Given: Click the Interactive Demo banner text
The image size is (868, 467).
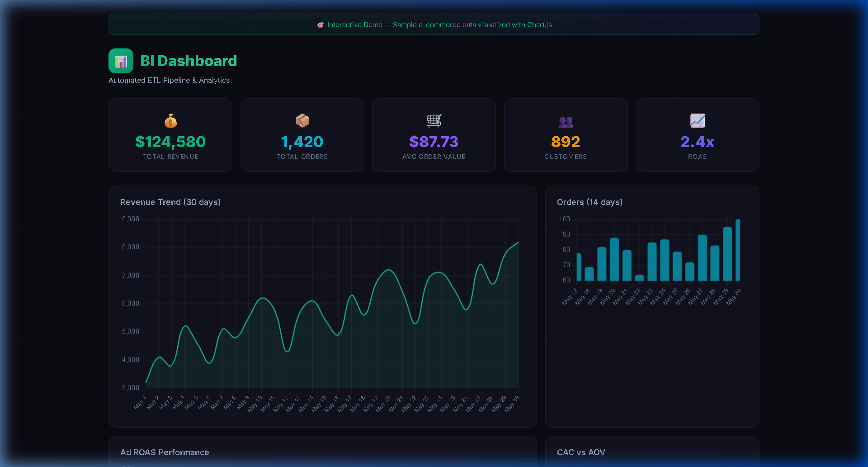Looking at the screenshot, I should tap(439, 25).
